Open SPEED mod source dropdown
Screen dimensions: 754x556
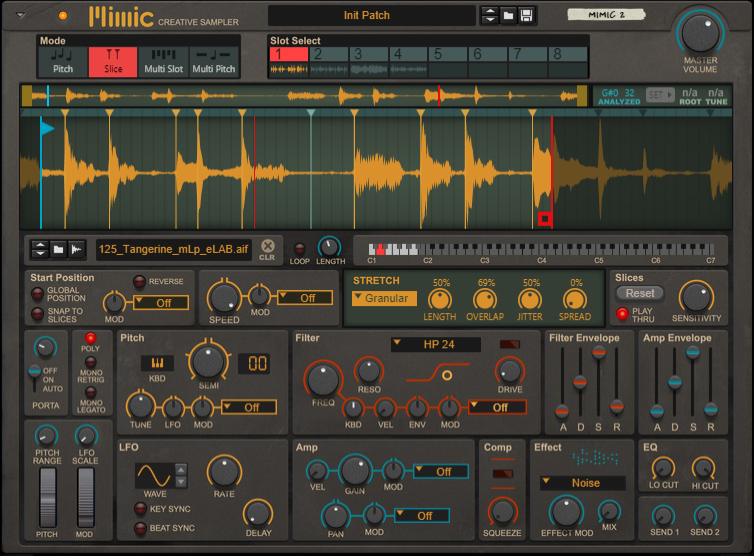pyautogui.click(x=305, y=298)
